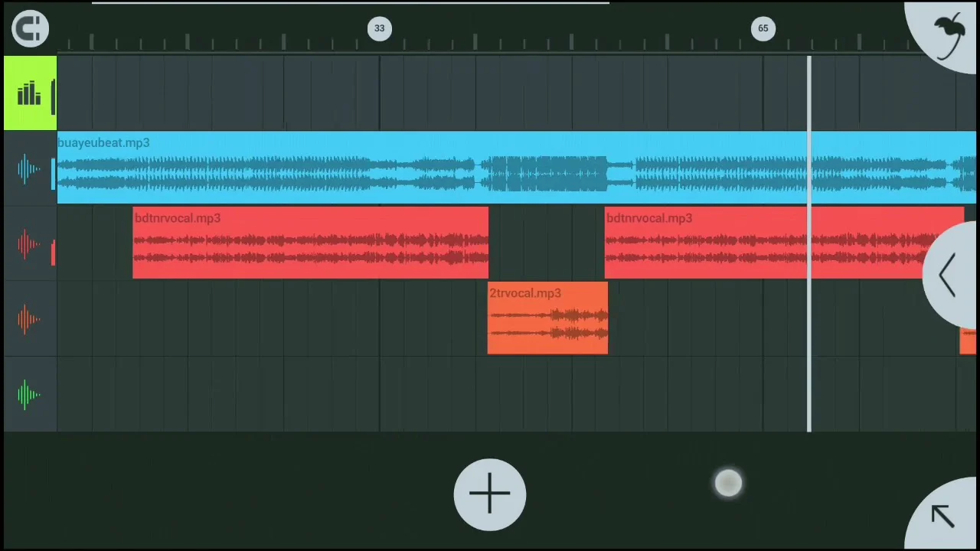
Task: Select the orange audio track waveform icon
Action: (x=28, y=319)
